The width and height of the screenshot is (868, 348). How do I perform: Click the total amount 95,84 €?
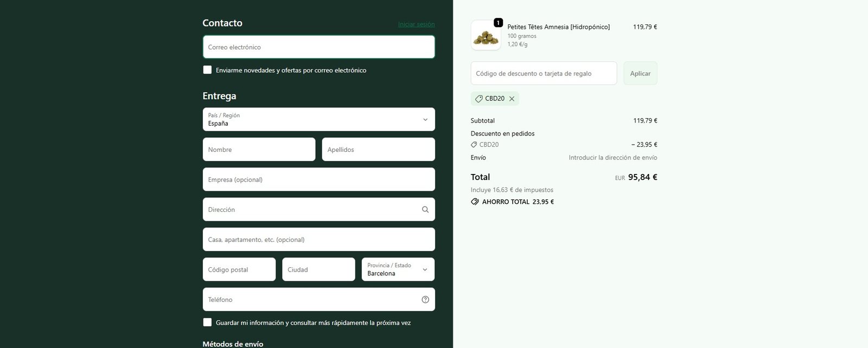pyautogui.click(x=643, y=177)
